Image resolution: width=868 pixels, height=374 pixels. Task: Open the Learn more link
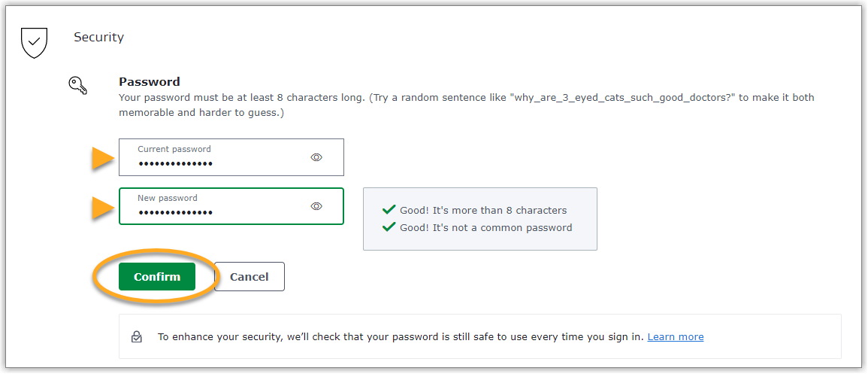click(x=676, y=336)
